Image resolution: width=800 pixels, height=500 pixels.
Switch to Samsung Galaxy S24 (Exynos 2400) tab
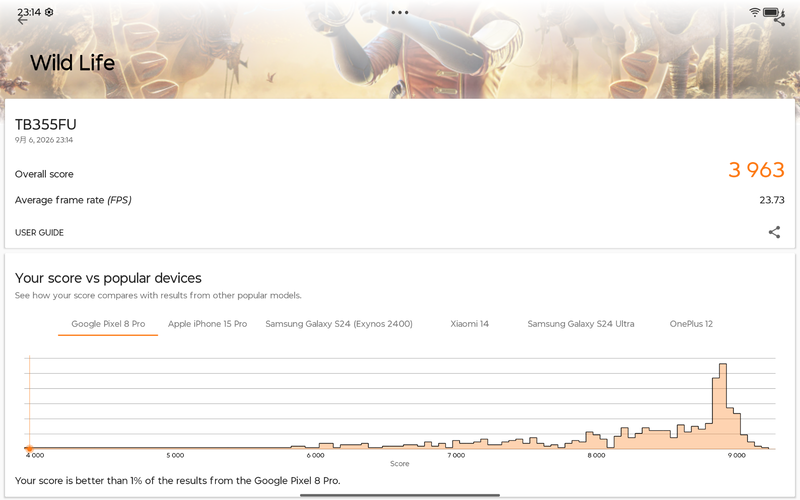coord(339,324)
